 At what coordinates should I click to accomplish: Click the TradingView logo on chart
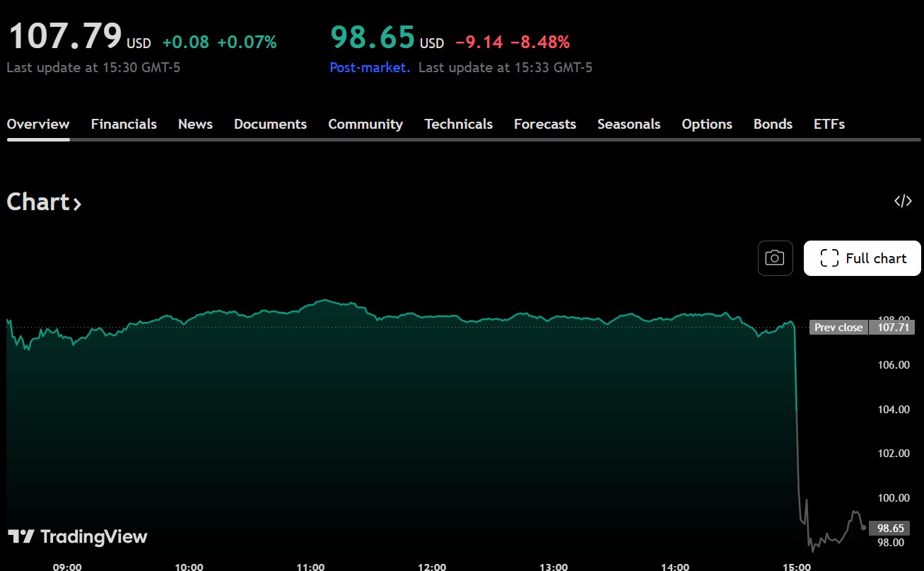[78, 536]
